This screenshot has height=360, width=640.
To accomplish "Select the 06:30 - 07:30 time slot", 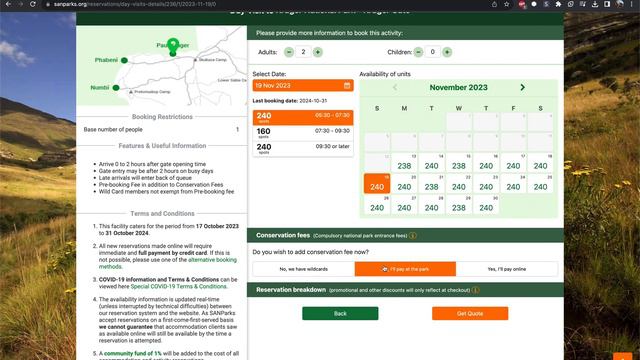I will pos(303,118).
